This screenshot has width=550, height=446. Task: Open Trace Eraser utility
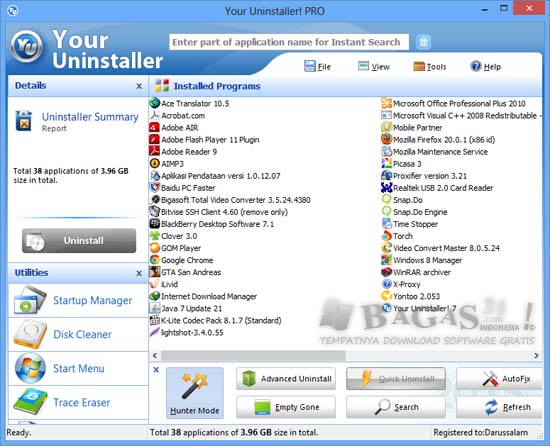(x=78, y=402)
